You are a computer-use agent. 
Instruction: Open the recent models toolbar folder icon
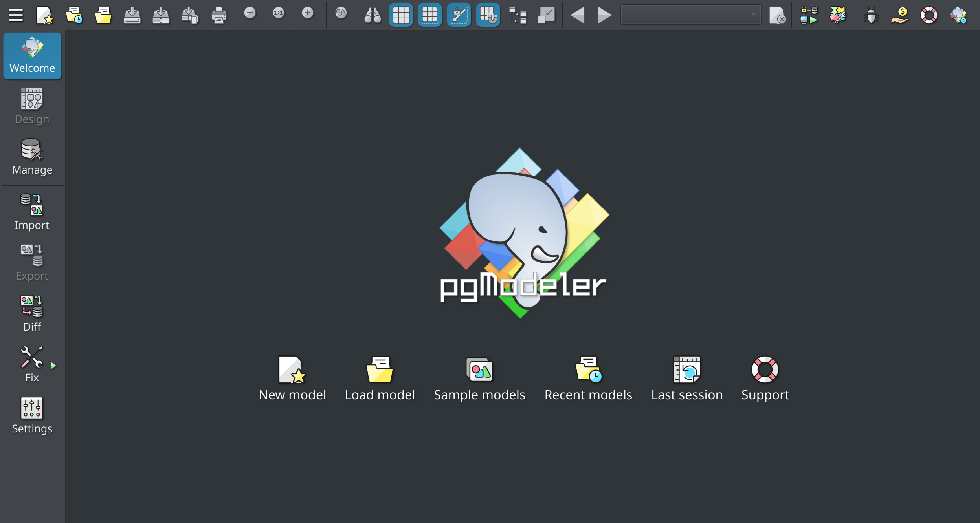(74, 15)
